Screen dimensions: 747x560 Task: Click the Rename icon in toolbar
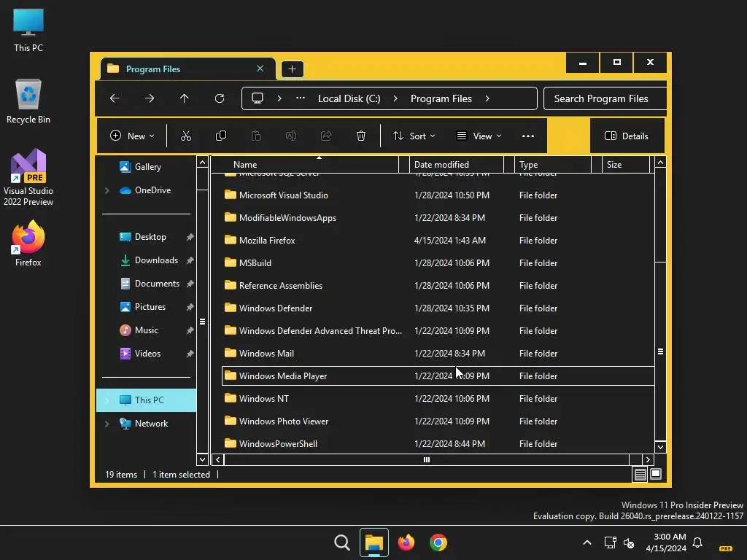290,136
